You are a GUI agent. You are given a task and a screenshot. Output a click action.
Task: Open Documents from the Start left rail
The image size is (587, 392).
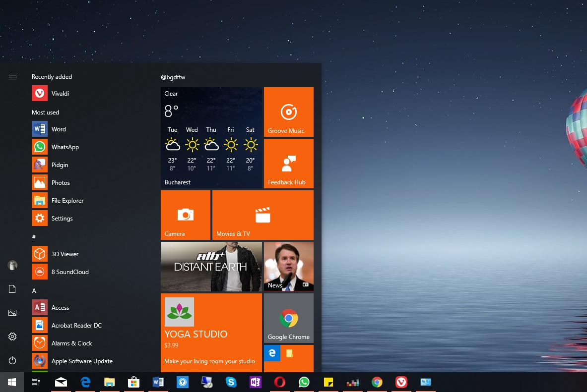(12, 289)
